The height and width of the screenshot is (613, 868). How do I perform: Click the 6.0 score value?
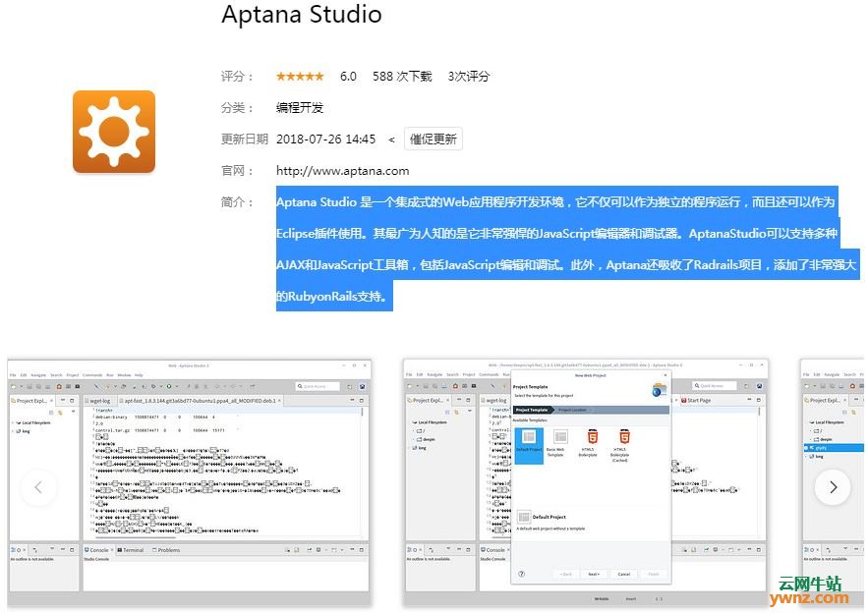348,77
